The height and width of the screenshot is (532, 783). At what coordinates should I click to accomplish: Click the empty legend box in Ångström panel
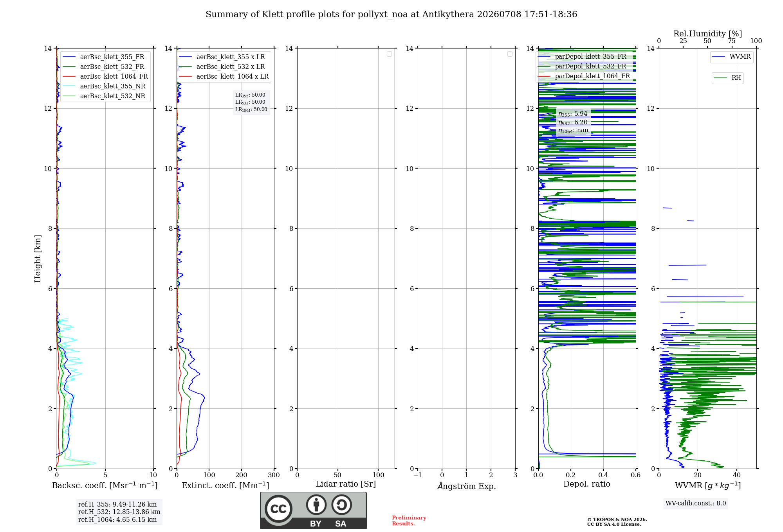(510, 54)
